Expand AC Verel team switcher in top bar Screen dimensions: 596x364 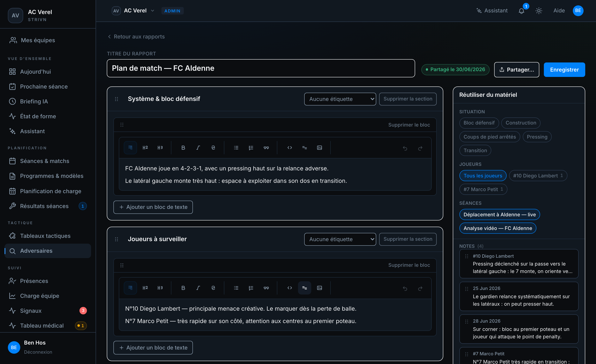coord(133,11)
